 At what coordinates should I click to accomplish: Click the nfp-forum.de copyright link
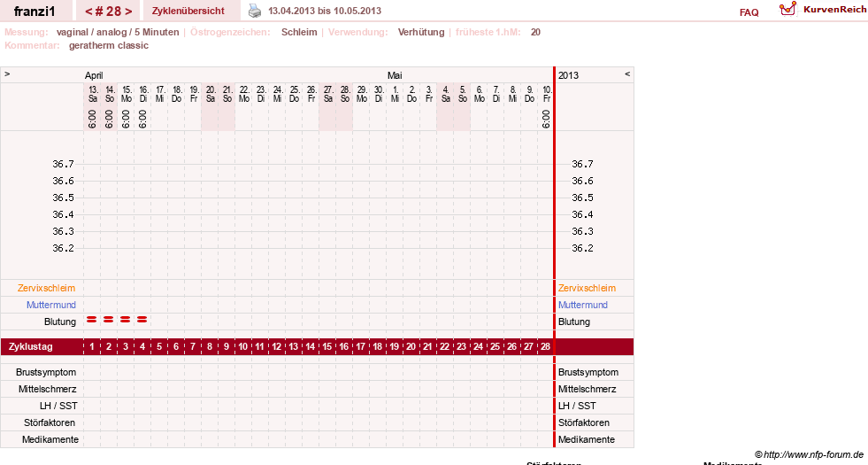810,455
